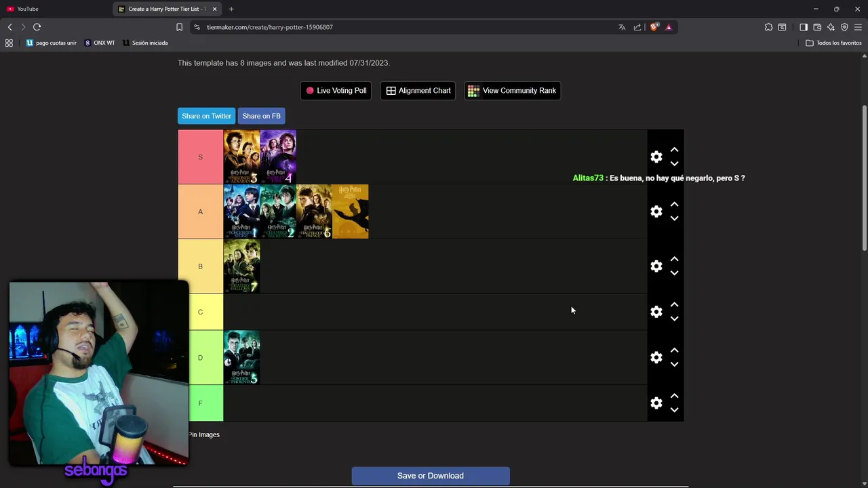Open Brave Rewards triangle icon

(x=669, y=27)
